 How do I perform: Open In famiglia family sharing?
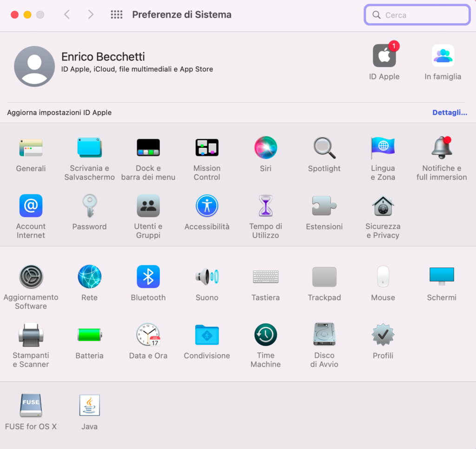click(x=443, y=56)
